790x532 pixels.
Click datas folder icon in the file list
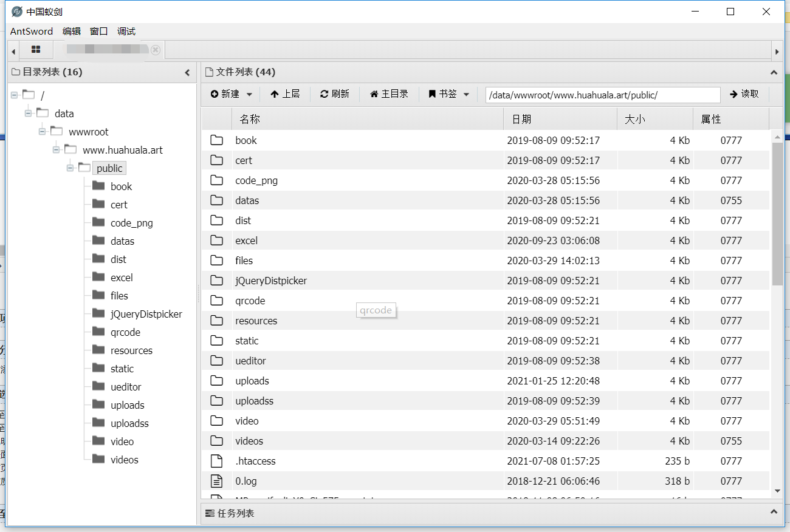(217, 200)
